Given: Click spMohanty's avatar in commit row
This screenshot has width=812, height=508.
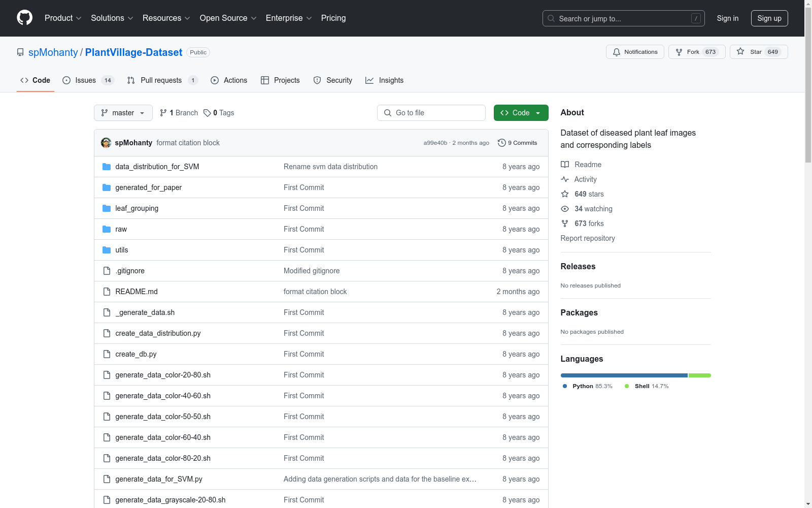Looking at the screenshot, I should coord(106,143).
